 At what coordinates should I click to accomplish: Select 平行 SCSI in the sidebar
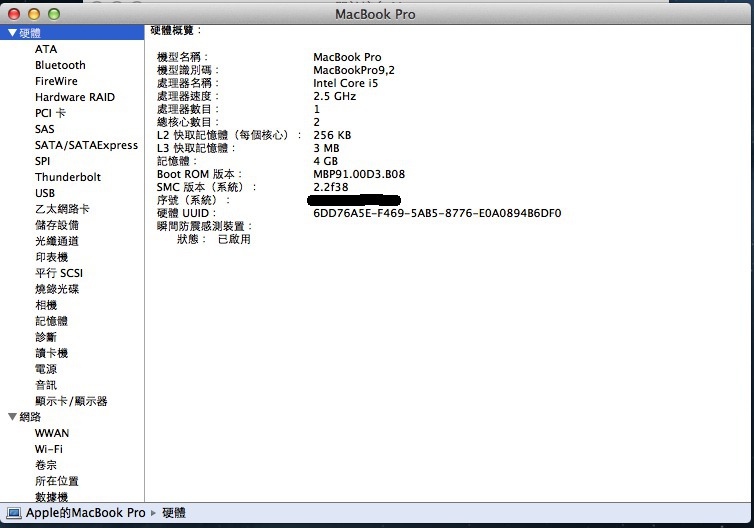59,273
